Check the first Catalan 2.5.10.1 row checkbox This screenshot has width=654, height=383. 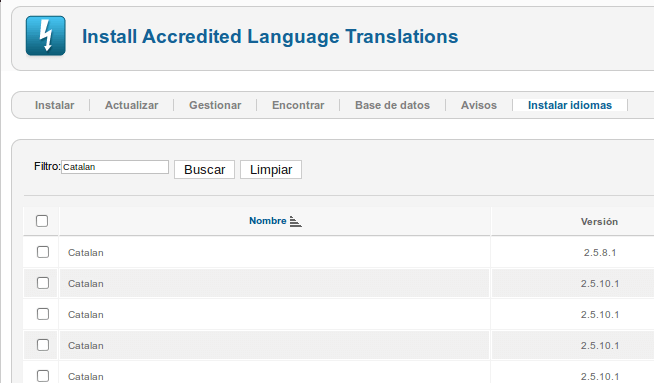point(43,283)
